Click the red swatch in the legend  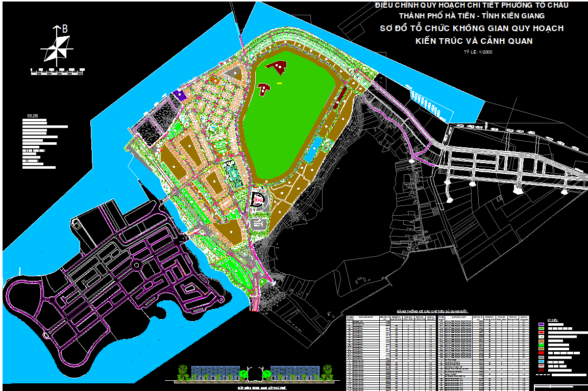(542, 332)
